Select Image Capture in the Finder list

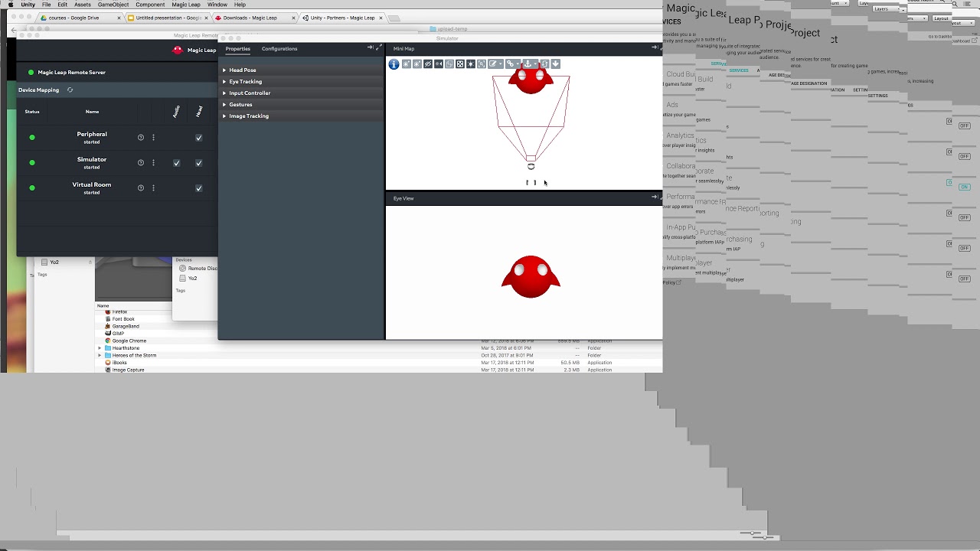coord(128,370)
